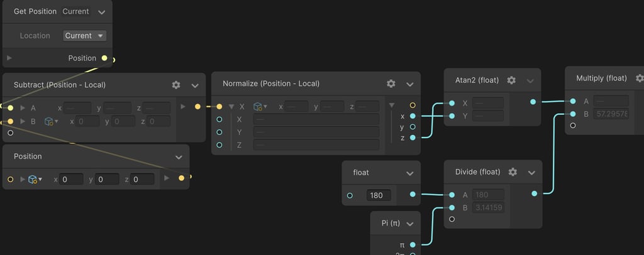Click Position node y field
Screen dimensions: 644x255
click(107, 179)
